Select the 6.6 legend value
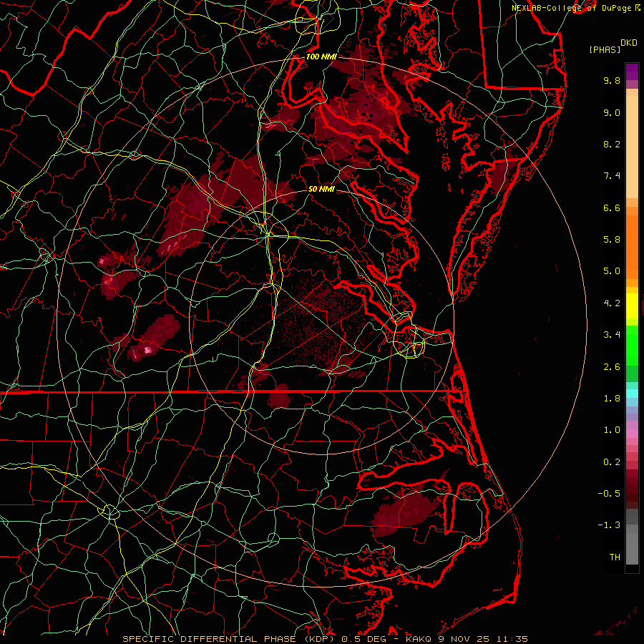The image size is (644, 644). (612, 208)
